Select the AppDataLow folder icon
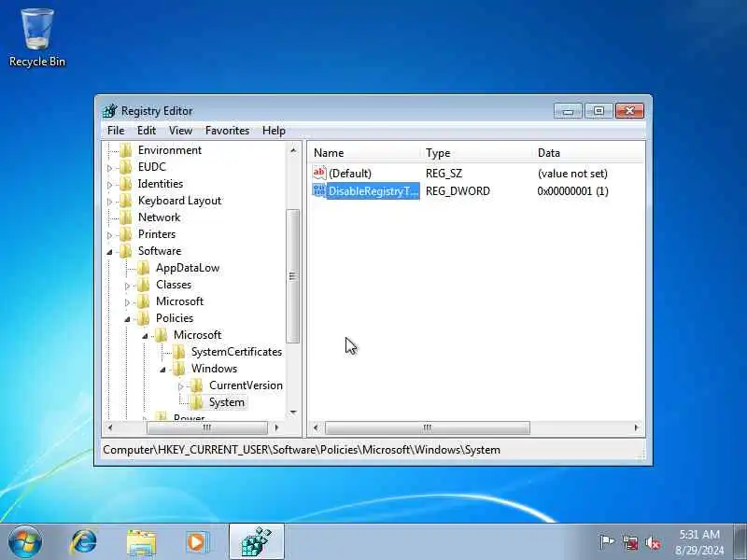The width and height of the screenshot is (747, 560). [144, 268]
